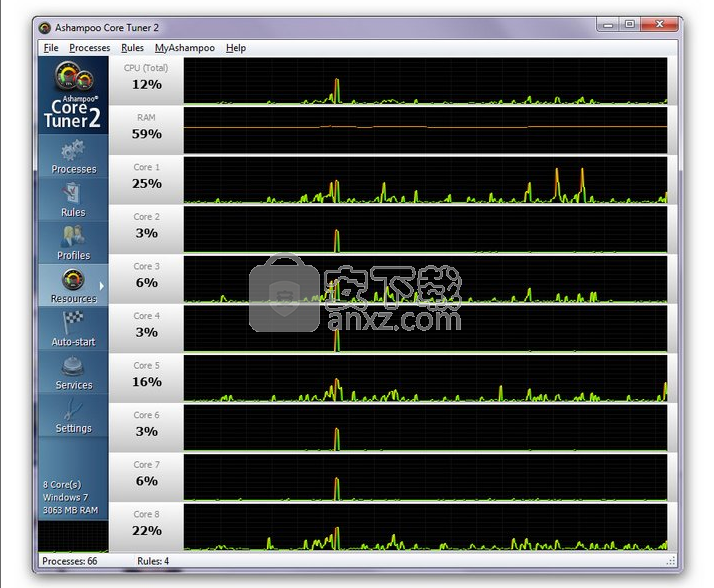Open the Auto-start checkered flag icon
This screenshot has height=588, width=714.
point(72,322)
